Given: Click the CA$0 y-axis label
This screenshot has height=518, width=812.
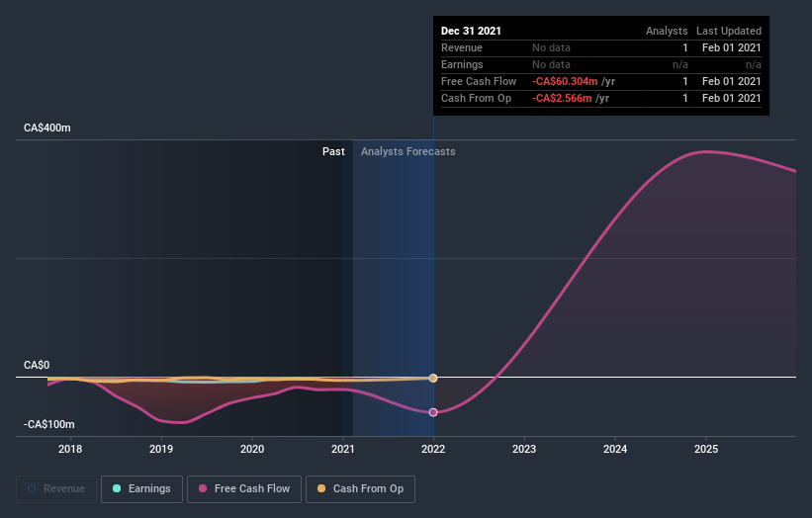Looking at the screenshot, I should tap(37, 366).
